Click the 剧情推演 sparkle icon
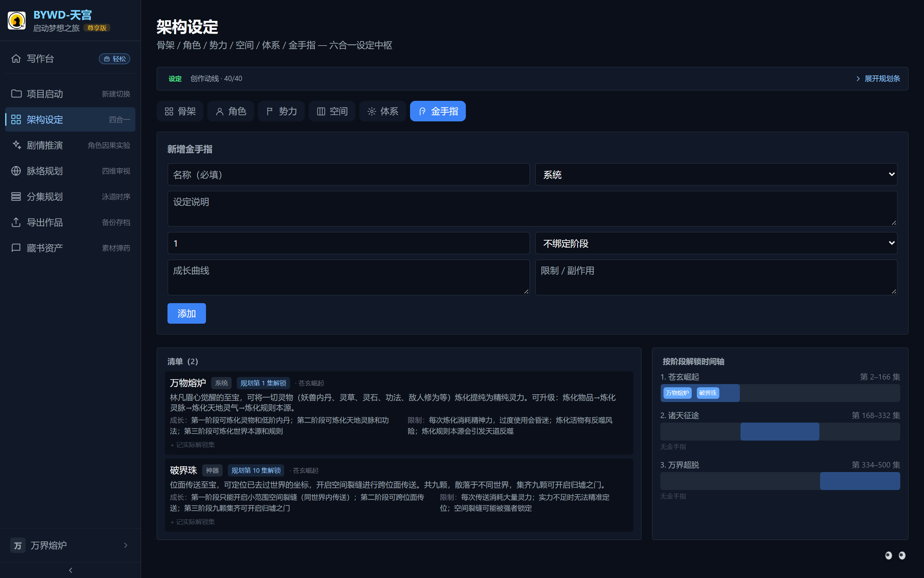This screenshot has width=924, height=578. point(16,145)
